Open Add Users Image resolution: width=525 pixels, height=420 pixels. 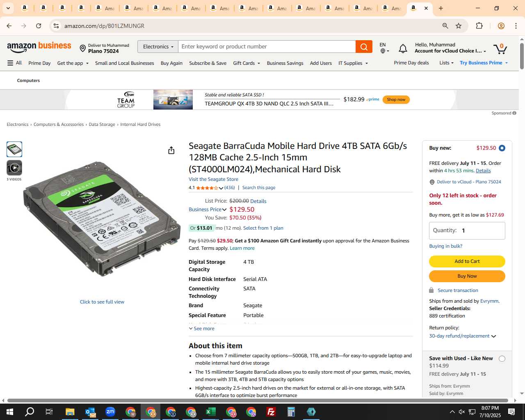321,63
